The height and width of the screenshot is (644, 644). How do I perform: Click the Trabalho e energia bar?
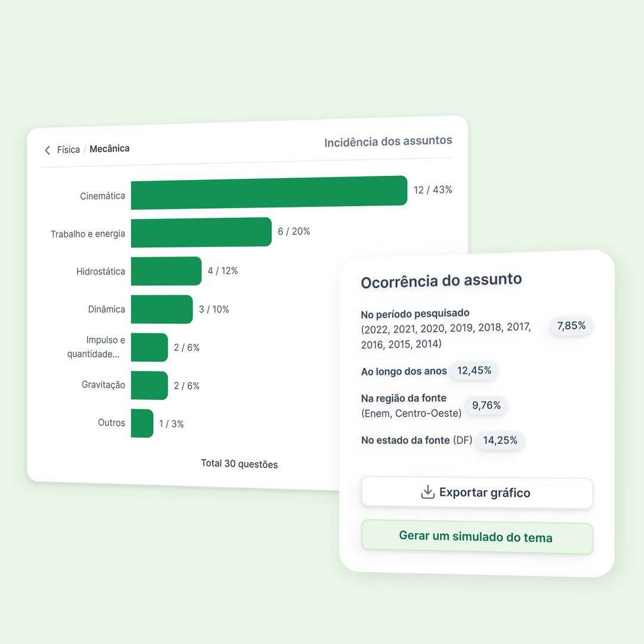[201, 232]
